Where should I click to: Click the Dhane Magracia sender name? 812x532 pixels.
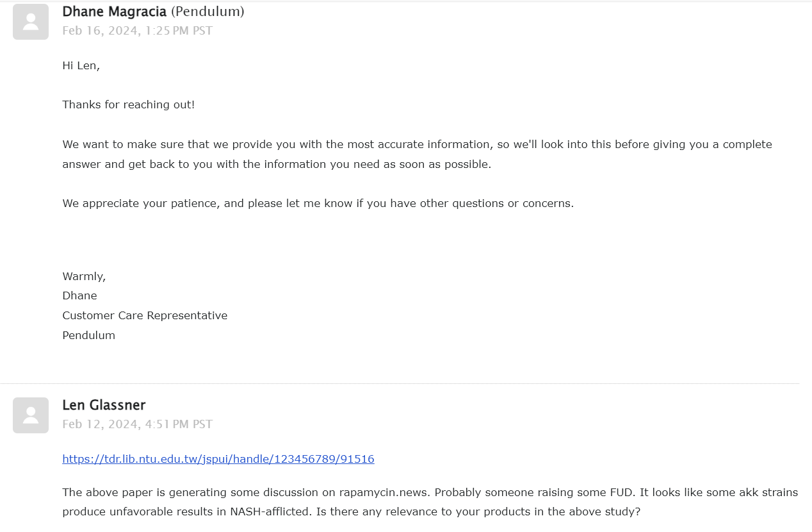click(115, 12)
